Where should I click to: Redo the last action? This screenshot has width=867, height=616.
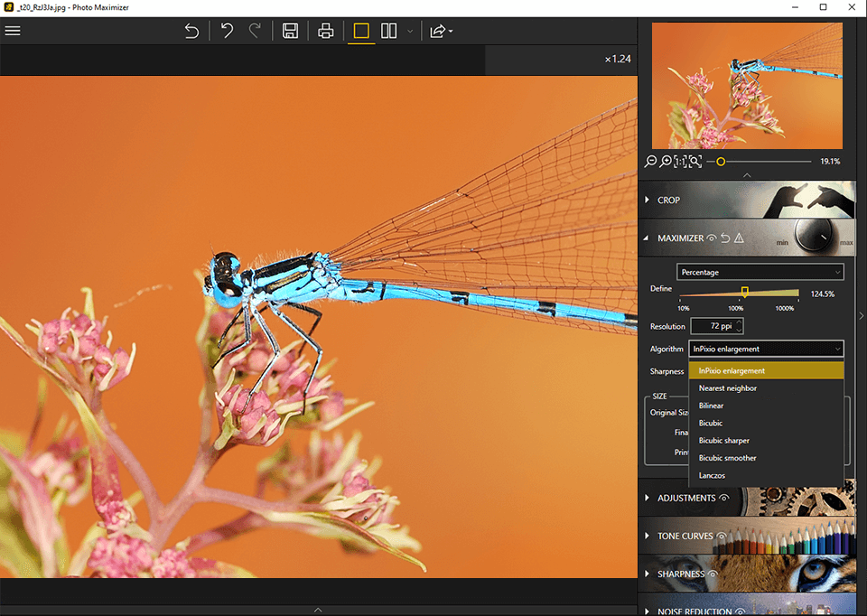[256, 30]
